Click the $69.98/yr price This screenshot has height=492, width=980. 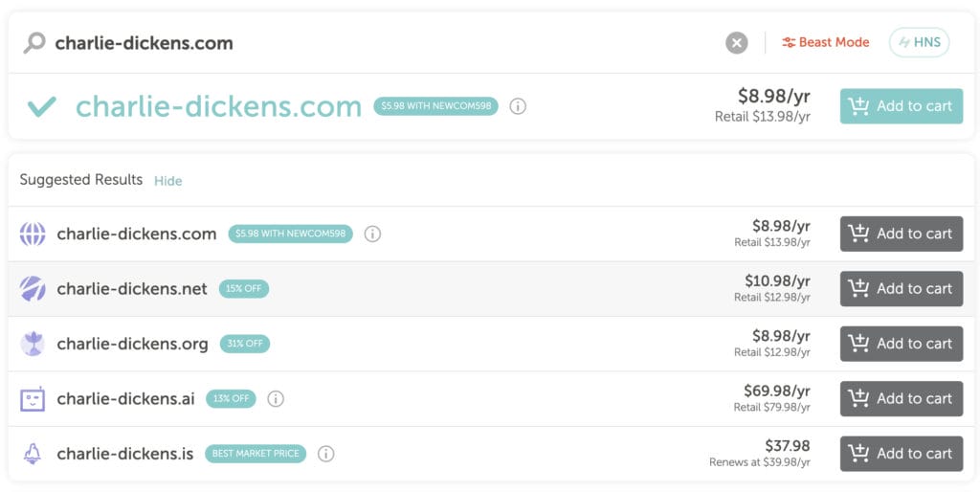click(x=777, y=391)
